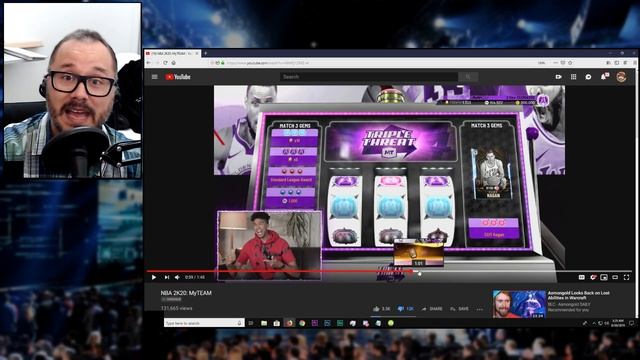Toggle subtitles on the player
The height and width of the screenshot is (360, 640).
click(582, 278)
